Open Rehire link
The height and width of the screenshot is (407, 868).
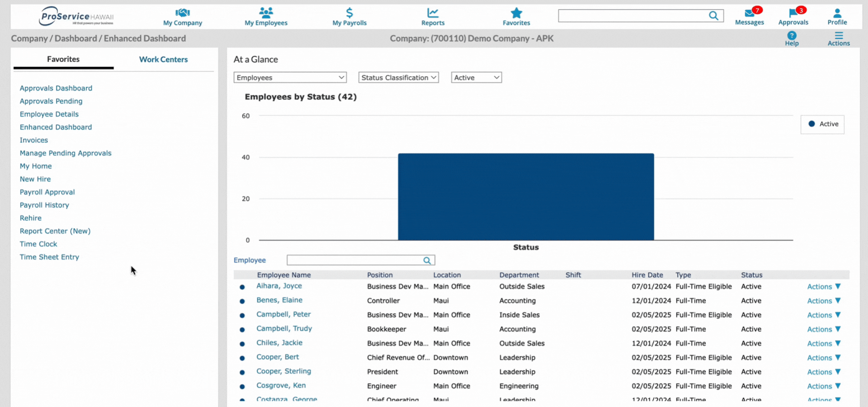[31, 218]
